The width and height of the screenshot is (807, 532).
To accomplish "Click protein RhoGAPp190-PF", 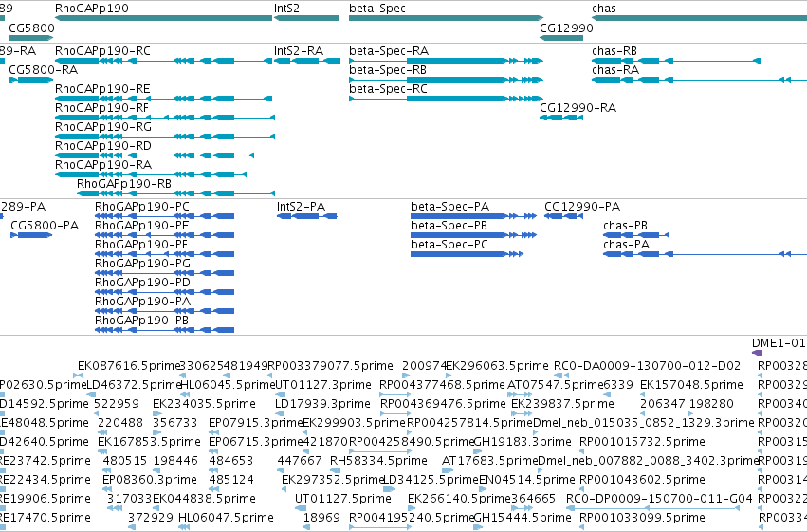I will [165, 254].
